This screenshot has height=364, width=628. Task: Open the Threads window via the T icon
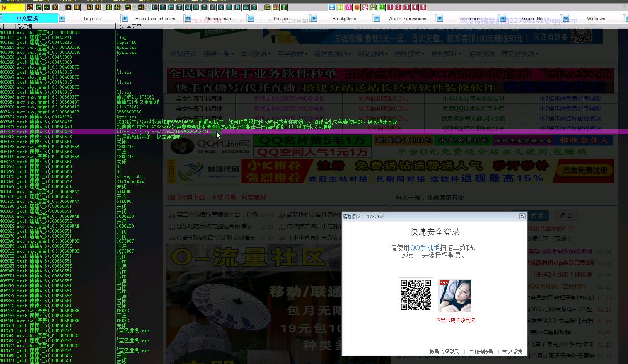point(179,7)
